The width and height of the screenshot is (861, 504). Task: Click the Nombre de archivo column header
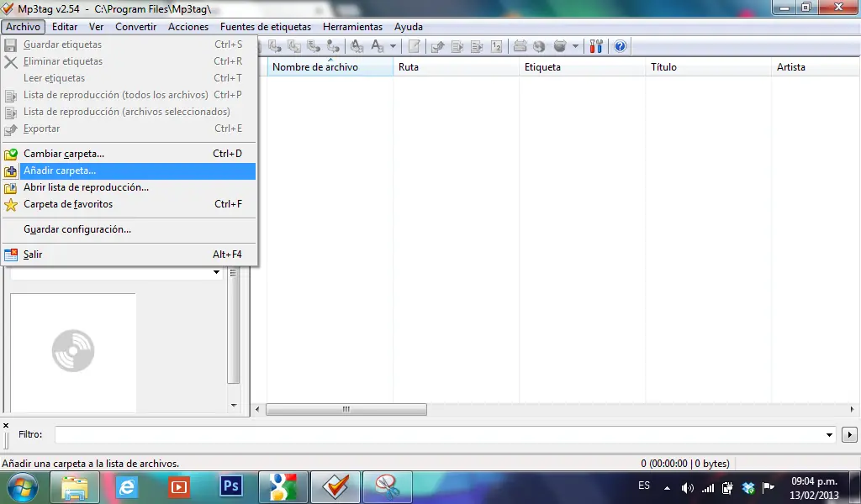pos(330,67)
